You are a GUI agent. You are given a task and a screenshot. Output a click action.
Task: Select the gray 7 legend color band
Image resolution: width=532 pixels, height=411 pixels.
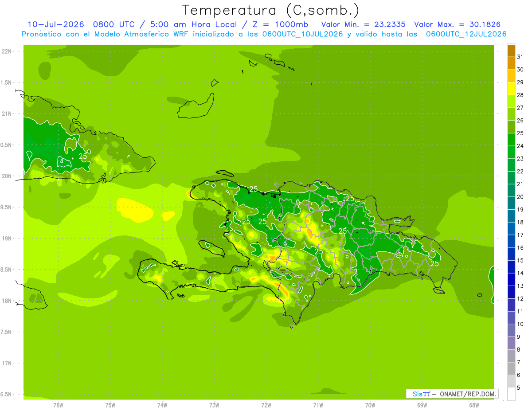tap(511, 356)
